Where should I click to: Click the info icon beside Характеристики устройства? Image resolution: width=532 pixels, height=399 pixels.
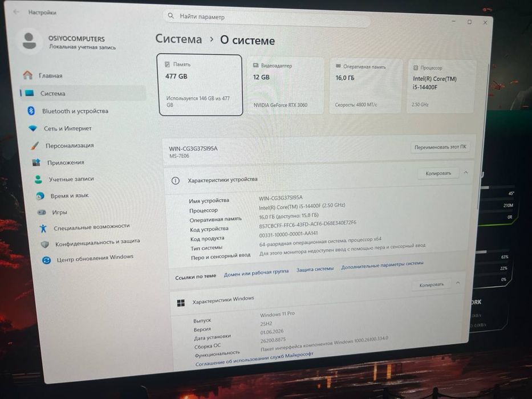(176, 181)
